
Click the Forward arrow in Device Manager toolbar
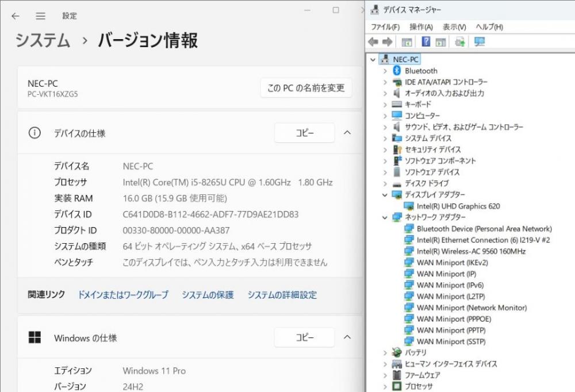tap(387, 42)
